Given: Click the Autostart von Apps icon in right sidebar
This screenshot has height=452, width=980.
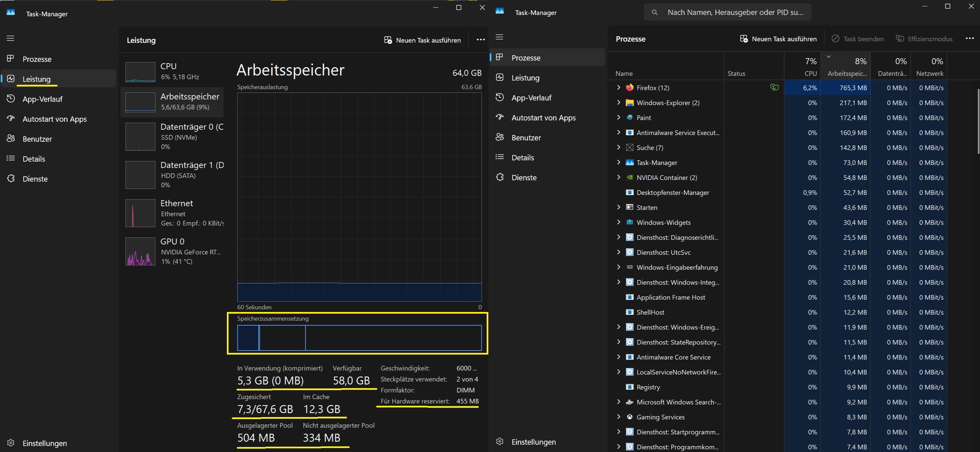Looking at the screenshot, I should [500, 117].
